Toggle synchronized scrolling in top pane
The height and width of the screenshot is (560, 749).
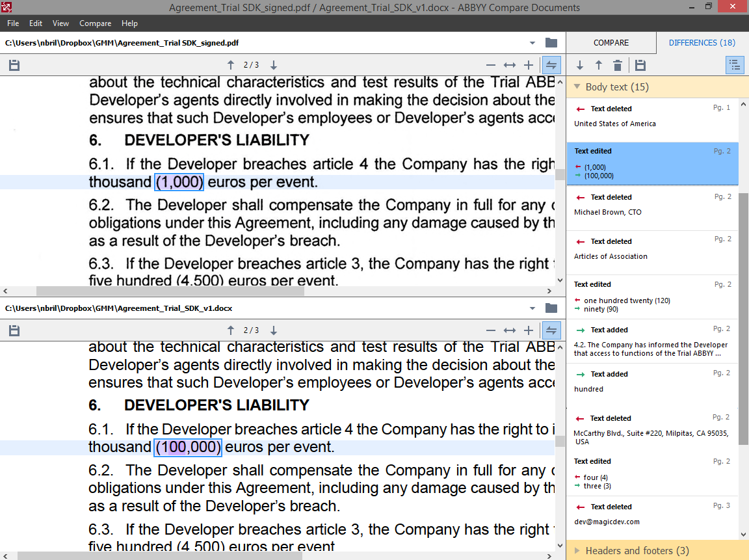551,65
